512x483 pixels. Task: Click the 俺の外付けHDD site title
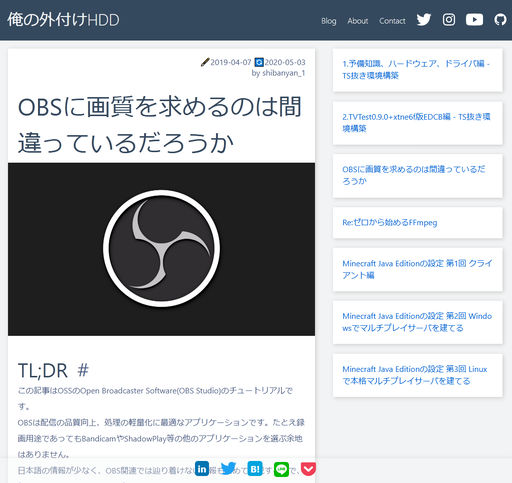click(x=63, y=20)
